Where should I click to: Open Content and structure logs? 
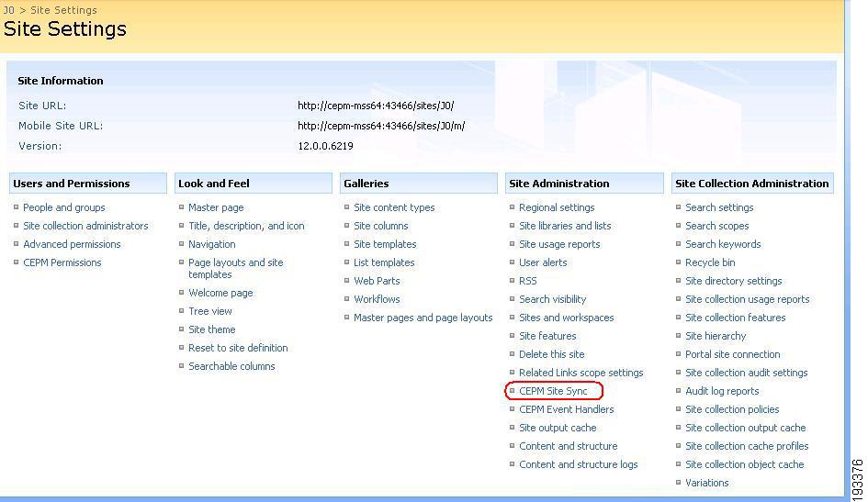tap(579, 464)
